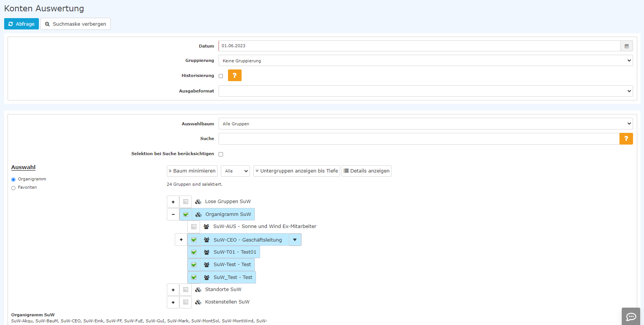Check the SuW-AUS checkbox
The width and height of the screenshot is (644, 325).
[x=194, y=226]
